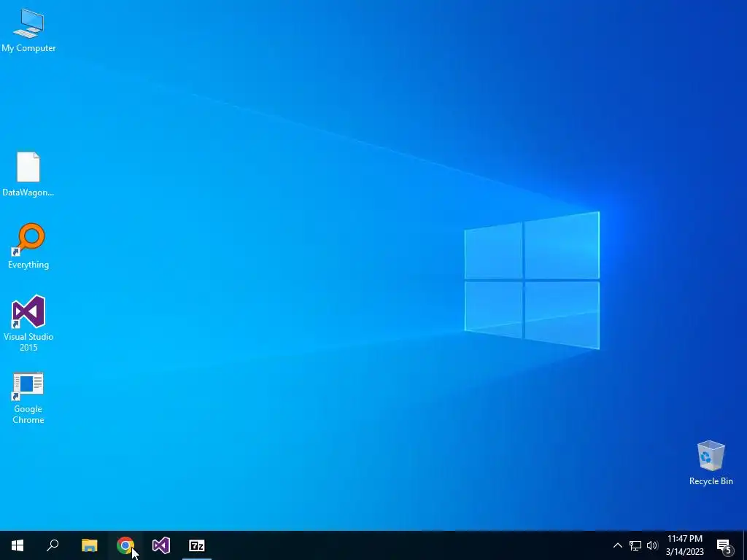Select the Recycle Bin icon
This screenshot has width=747, height=560.
pyautogui.click(x=711, y=463)
